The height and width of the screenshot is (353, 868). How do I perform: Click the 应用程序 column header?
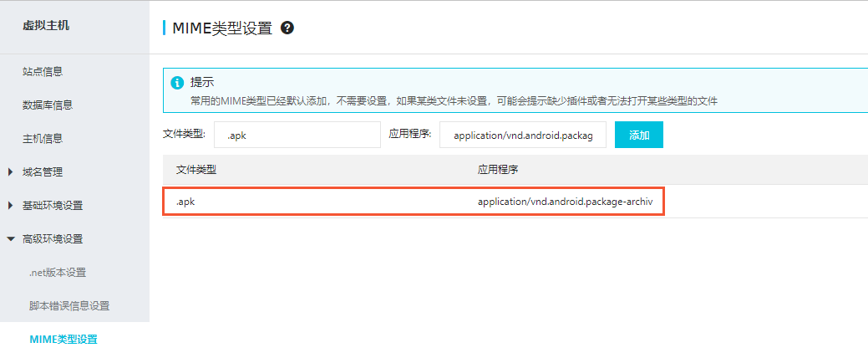(498, 169)
